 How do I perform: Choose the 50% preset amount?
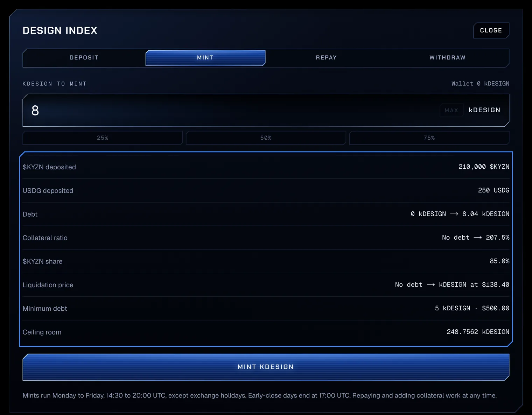(266, 138)
